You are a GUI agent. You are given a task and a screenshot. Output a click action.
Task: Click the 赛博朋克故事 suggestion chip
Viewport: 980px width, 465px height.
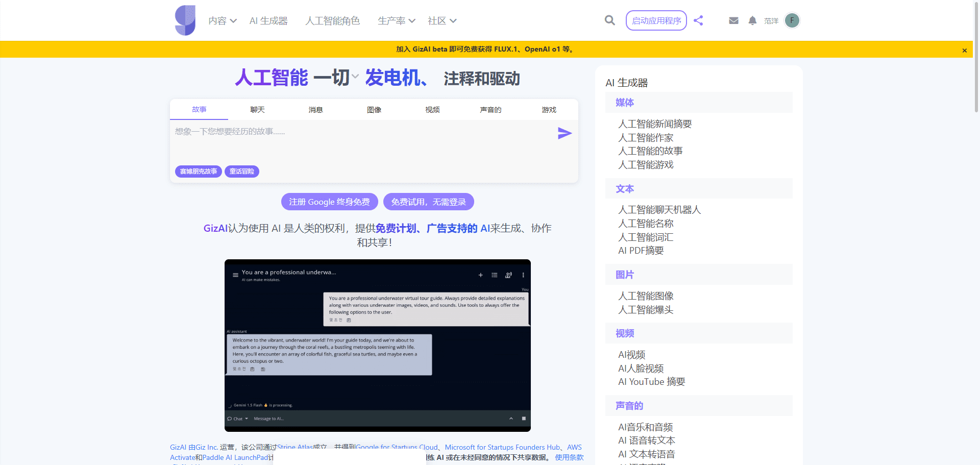199,172
